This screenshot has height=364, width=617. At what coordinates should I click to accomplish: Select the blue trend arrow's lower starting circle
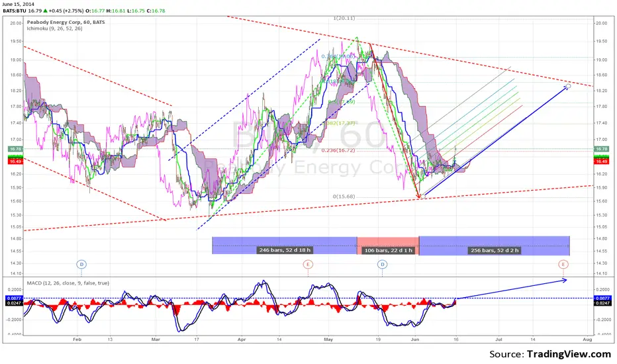click(423, 197)
